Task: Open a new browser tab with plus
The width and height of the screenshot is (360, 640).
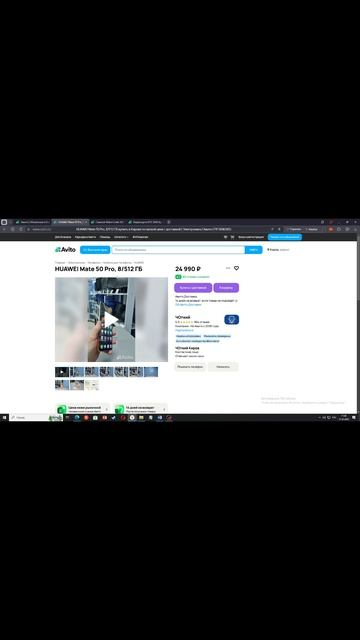Action: point(169,222)
